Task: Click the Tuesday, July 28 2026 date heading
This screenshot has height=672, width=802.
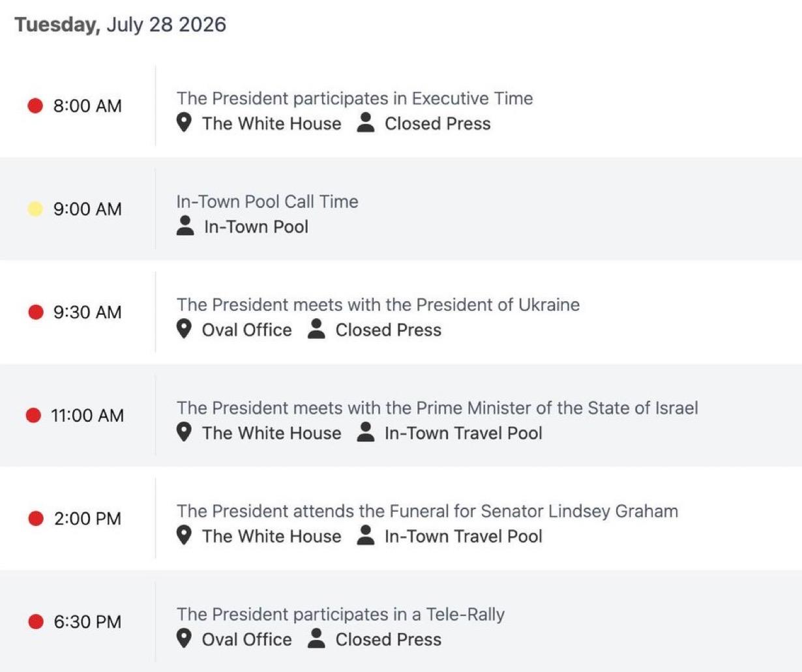Action: coord(121,25)
